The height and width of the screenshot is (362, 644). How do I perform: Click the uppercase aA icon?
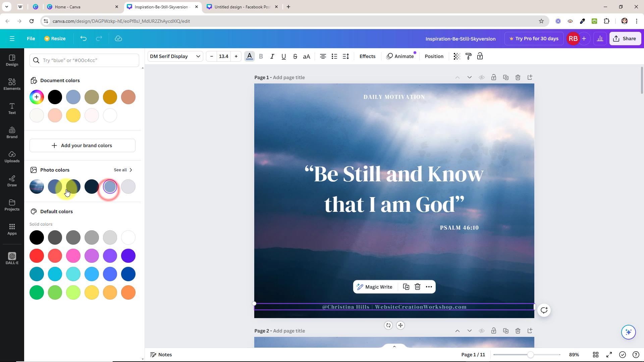tap(307, 56)
